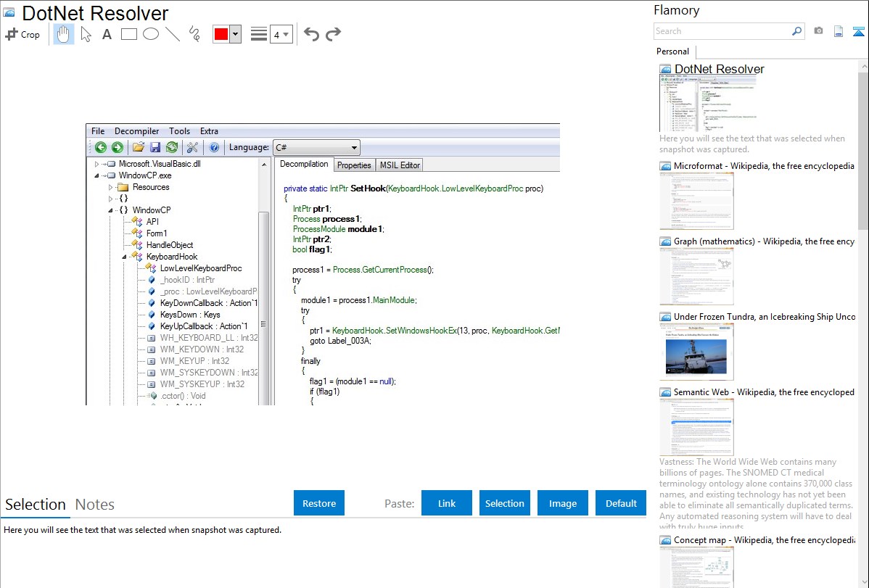Activate the hand pan tool

[64, 34]
